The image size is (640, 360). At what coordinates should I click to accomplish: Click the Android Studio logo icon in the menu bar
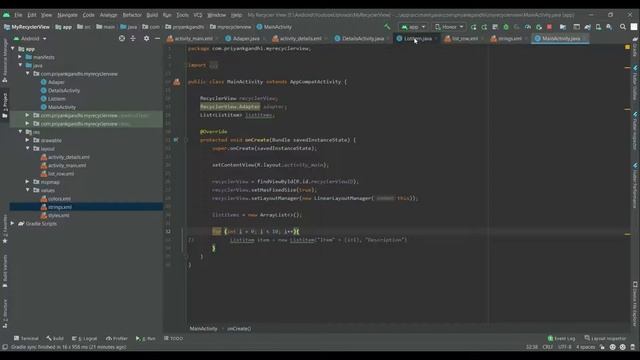6,15
